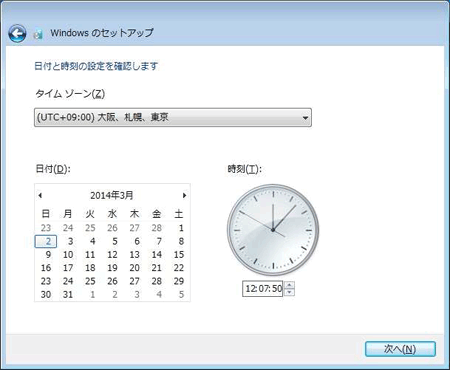The width and height of the screenshot is (450, 370).
Task: Select March 27 in the calendar
Action: [134, 281]
